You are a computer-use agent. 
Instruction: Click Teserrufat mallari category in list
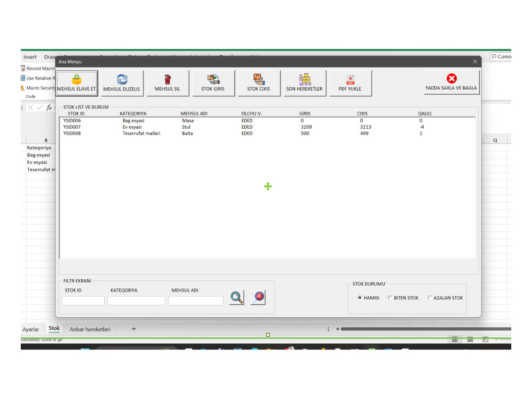(x=142, y=134)
